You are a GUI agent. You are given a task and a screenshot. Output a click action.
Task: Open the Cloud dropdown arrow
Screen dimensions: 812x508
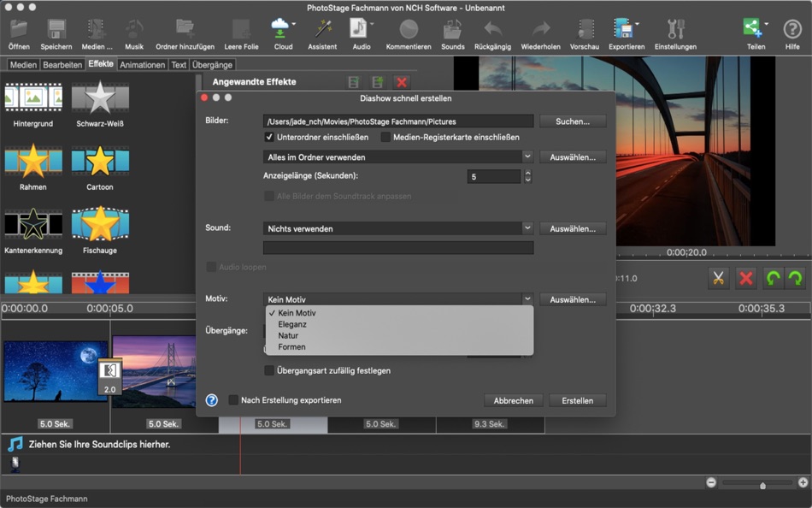pos(294,24)
